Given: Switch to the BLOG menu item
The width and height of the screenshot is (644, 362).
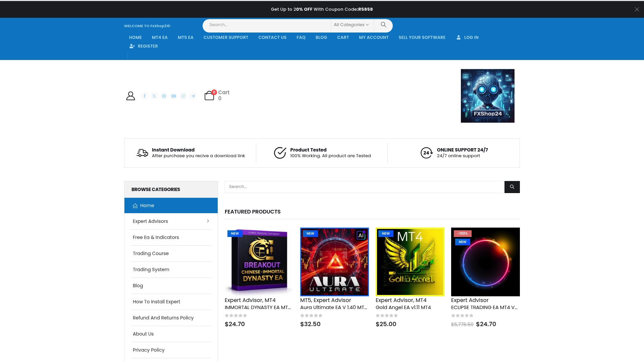Looking at the screenshot, I should [x=321, y=37].
